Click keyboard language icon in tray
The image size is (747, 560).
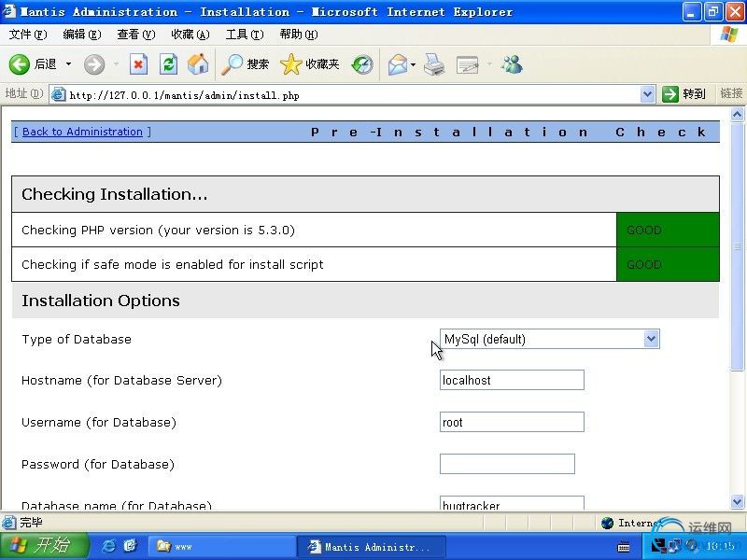(x=624, y=547)
